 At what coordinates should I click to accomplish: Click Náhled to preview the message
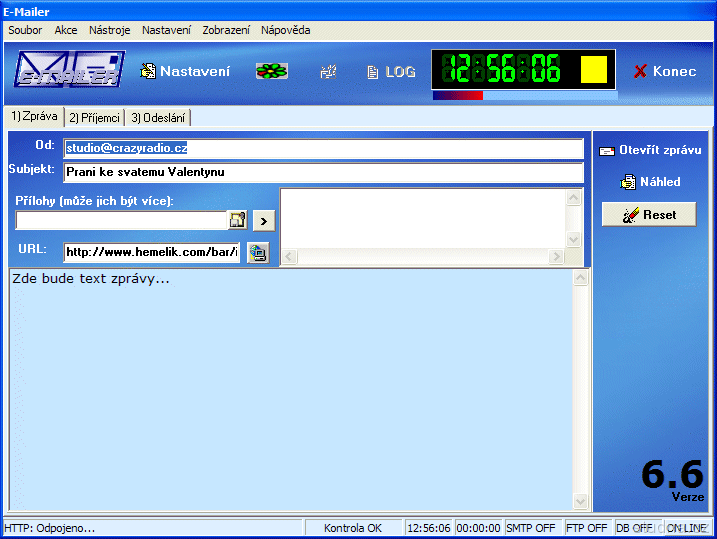click(650, 182)
